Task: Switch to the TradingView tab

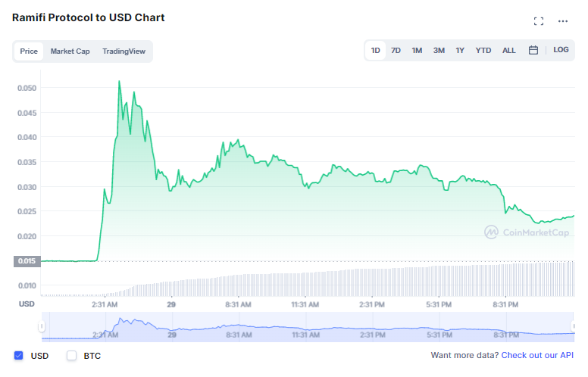Action: pos(124,51)
